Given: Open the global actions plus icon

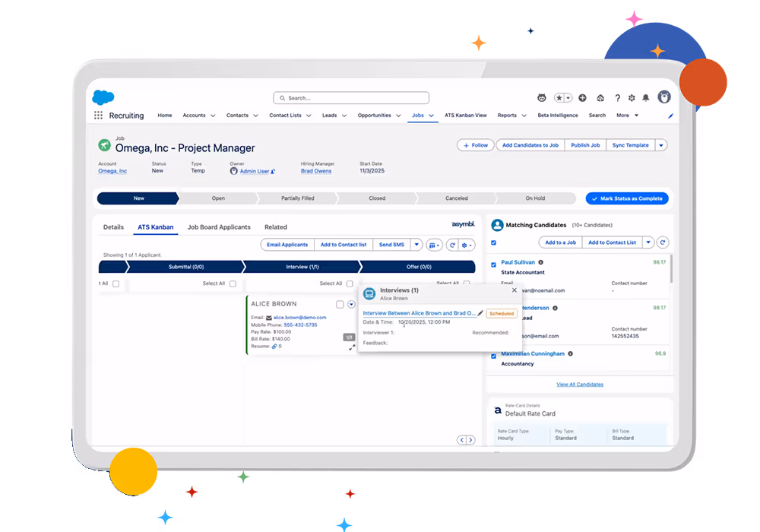Looking at the screenshot, I should click(x=583, y=98).
